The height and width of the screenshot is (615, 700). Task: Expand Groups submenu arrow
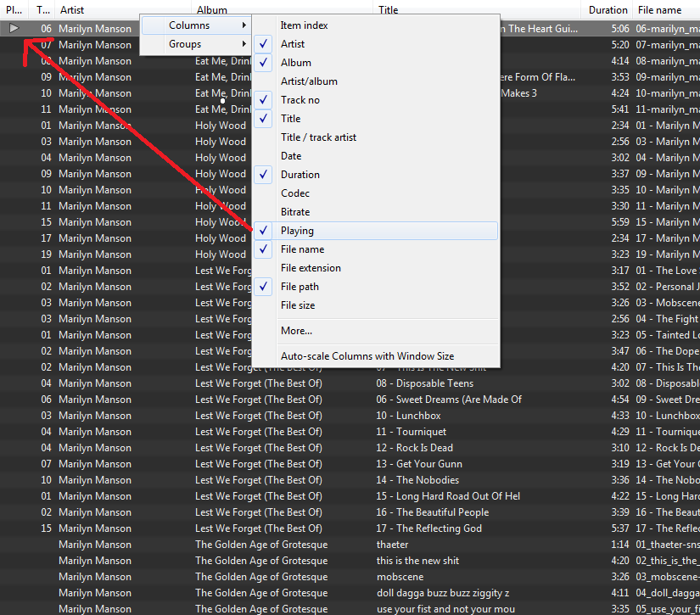point(244,44)
